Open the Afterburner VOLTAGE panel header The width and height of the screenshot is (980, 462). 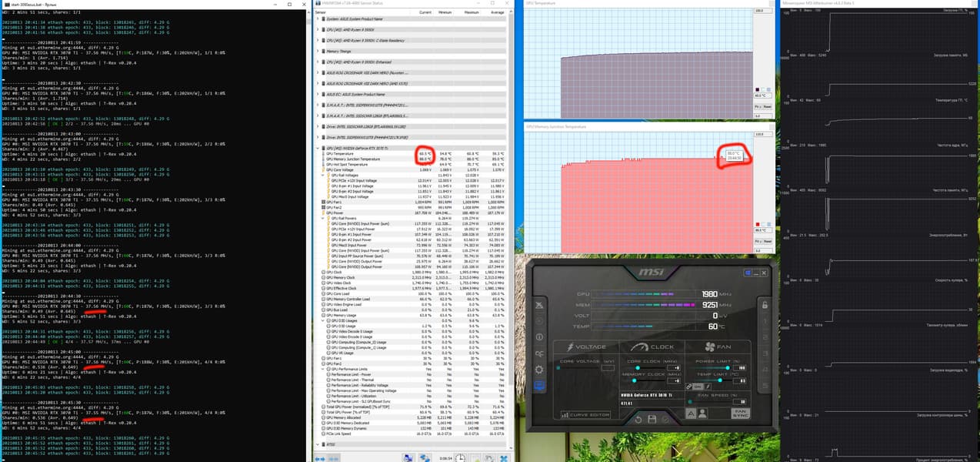pyautogui.click(x=586, y=346)
